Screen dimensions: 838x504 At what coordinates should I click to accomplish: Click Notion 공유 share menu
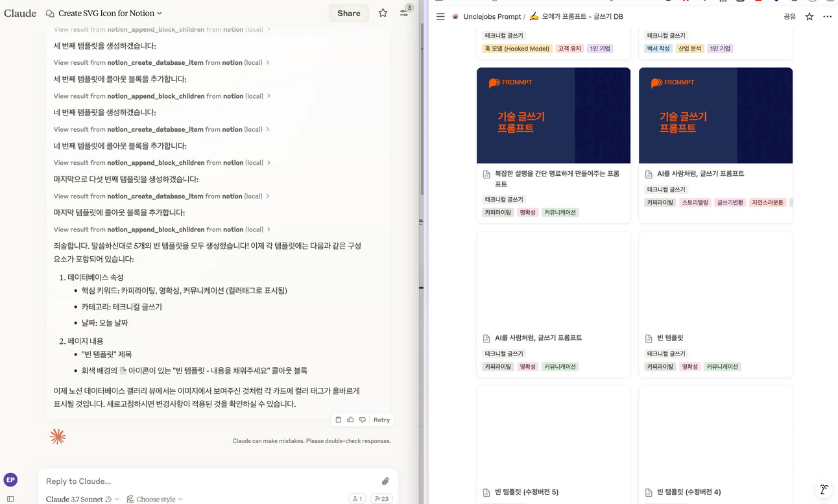(x=789, y=17)
